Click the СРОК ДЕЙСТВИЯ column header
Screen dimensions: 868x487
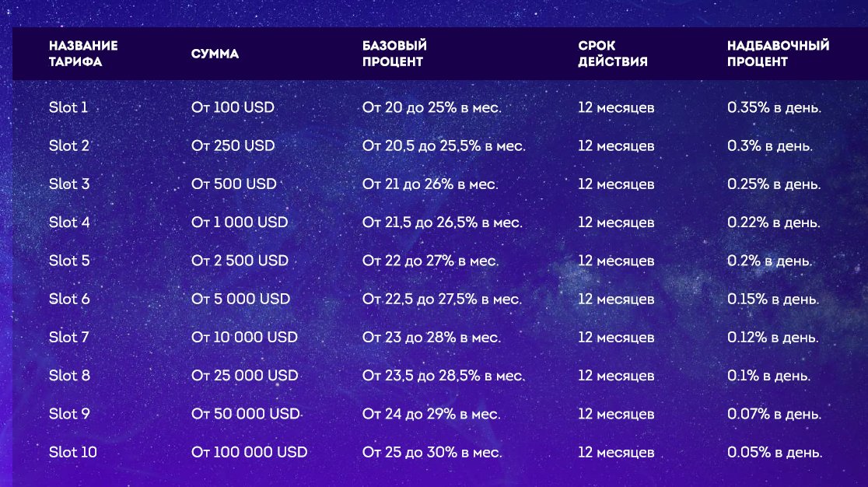point(613,54)
